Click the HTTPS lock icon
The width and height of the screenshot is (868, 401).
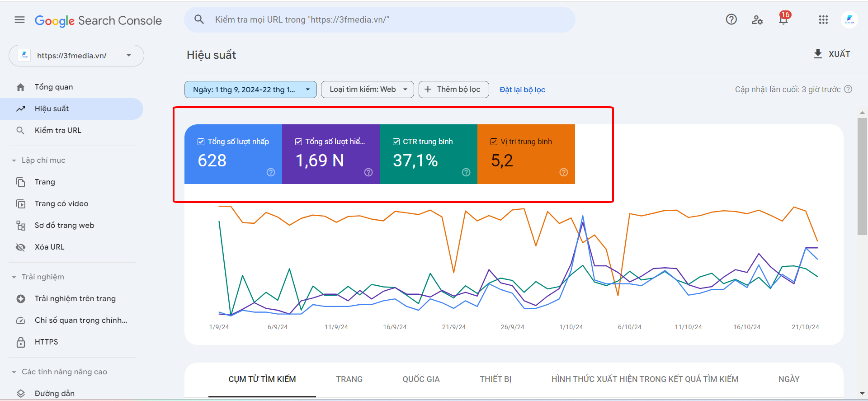(x=20, y=342)
